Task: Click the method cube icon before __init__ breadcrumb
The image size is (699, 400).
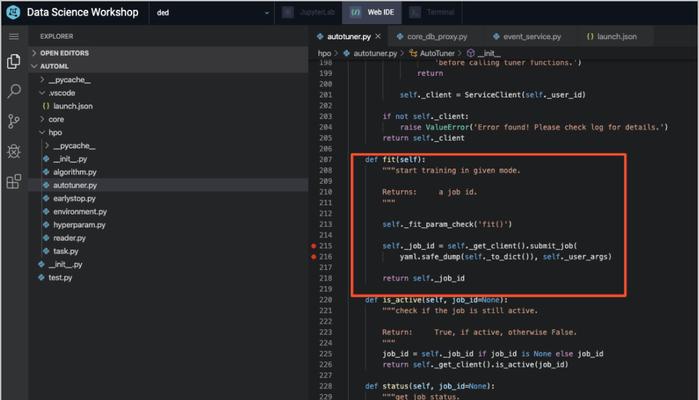Action: click(471, 53)
